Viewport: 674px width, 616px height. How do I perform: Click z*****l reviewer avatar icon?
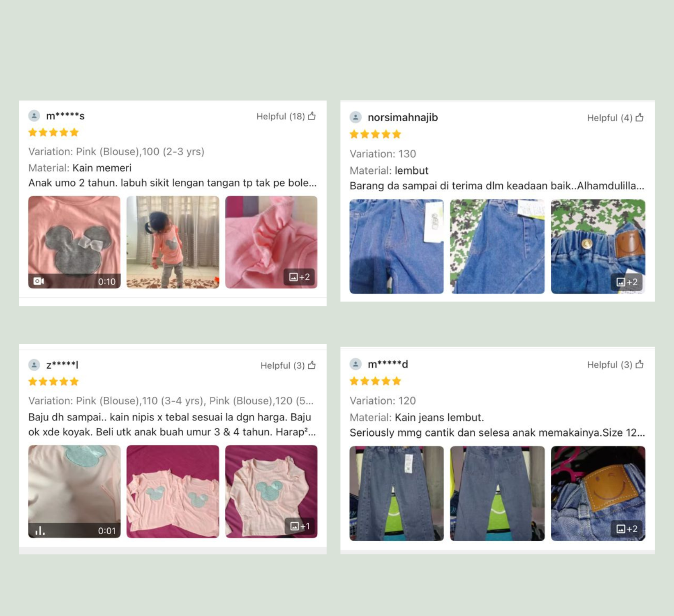click(x=34, y=365)
